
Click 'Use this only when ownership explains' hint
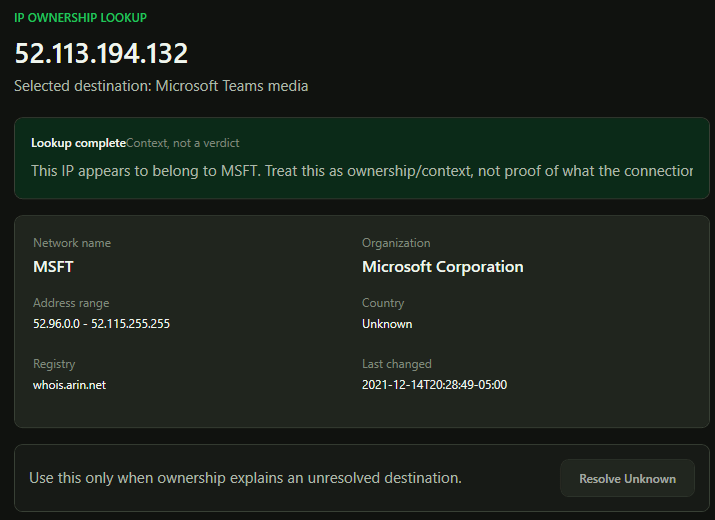point(245,478)
